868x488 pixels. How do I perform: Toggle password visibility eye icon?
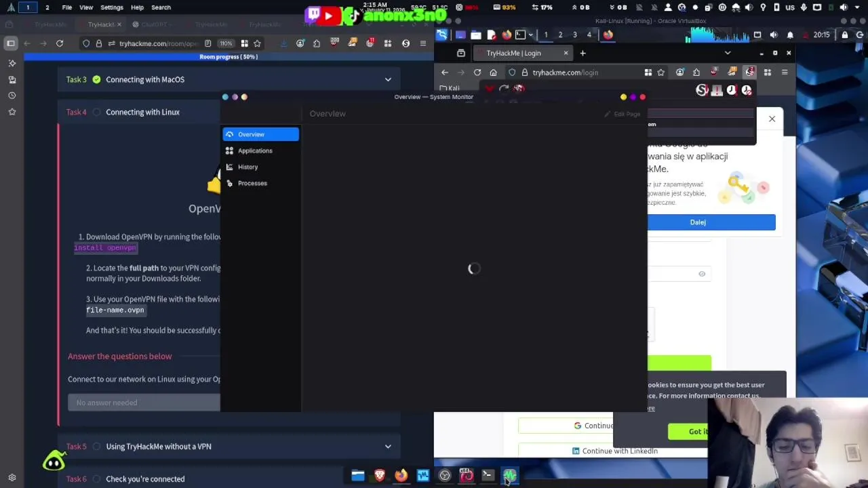[702, 274]
